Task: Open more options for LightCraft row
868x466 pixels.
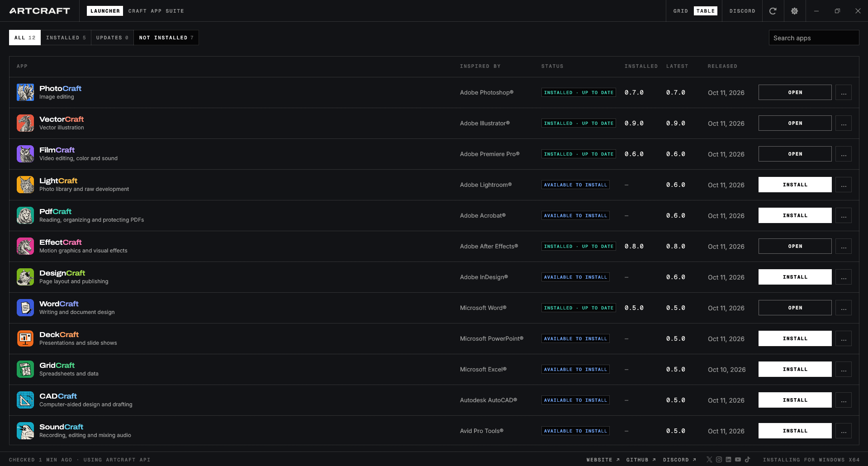Action: click(x=844, y=185)
